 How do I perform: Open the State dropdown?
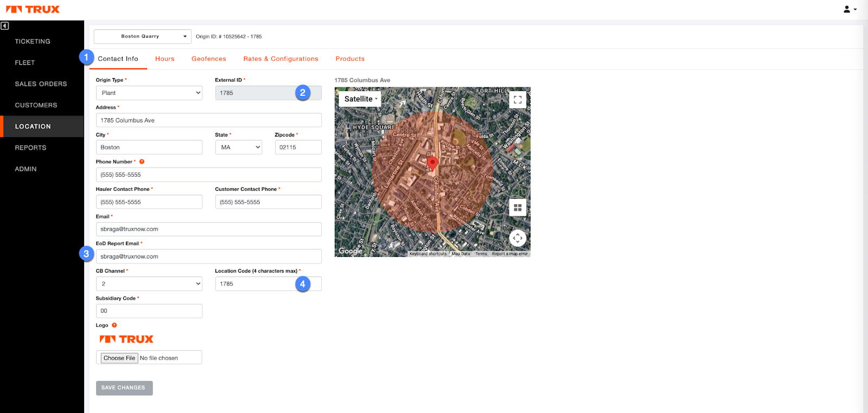click(x=238, y=147)
